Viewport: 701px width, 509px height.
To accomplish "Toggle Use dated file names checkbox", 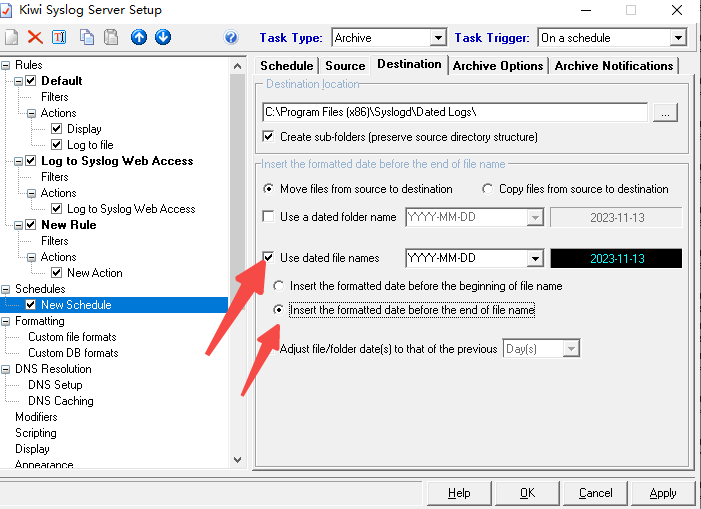I will (268, 257).
